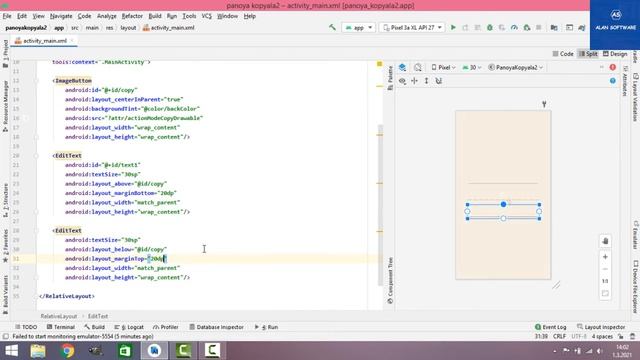This screenshot has height=360, width=640.
Task: Open the Palette side panel
Action: pos(390,78)
